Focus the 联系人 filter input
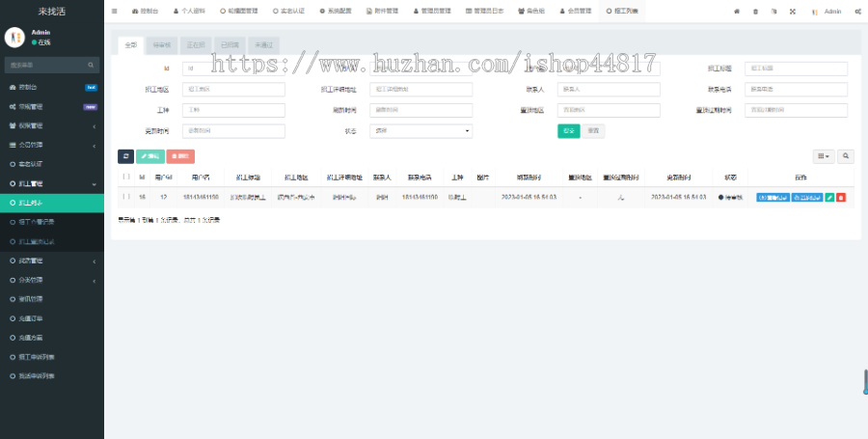This screenshot has height=439, width=868. click(x=609, y=89)
